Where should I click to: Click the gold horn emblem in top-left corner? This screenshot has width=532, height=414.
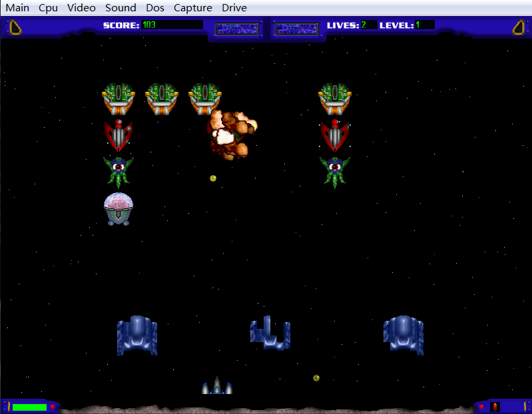tap(15, 27)
